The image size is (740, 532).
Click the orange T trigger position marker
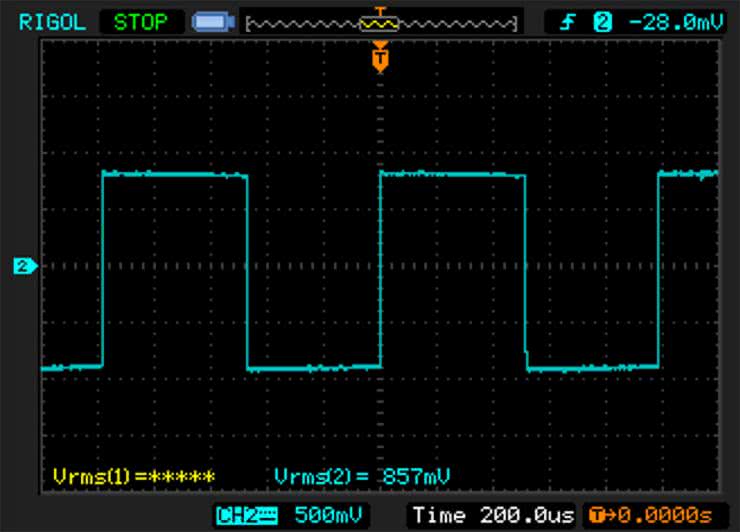379,60
